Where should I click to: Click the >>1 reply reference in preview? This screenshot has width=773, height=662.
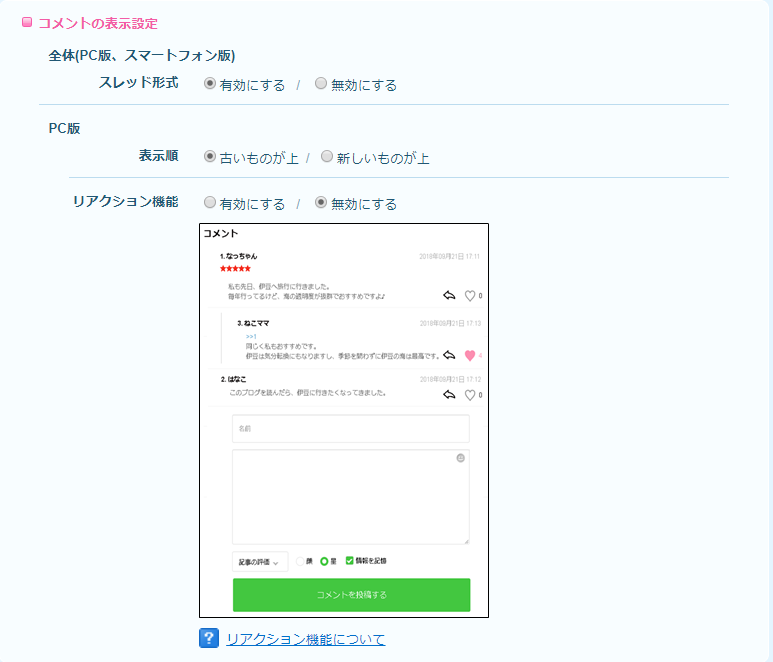coord(251,336)
